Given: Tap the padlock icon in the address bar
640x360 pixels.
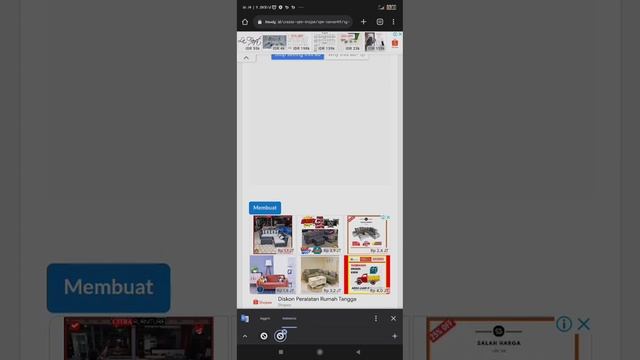Looking at the screenshot, I should (x=260, y=22).
